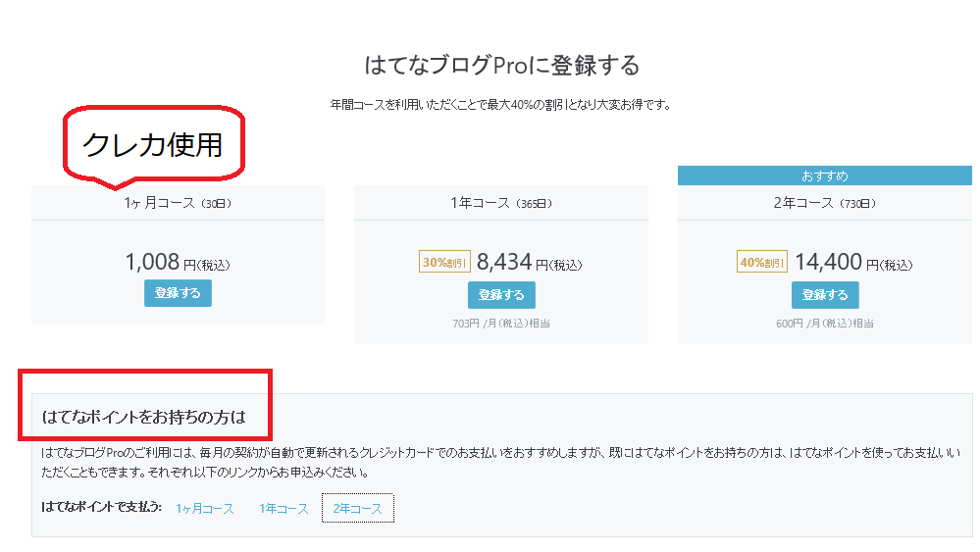Click the はてなポイントで支払う: label
Screen dimensions: 980x552
tap(101, 507)
